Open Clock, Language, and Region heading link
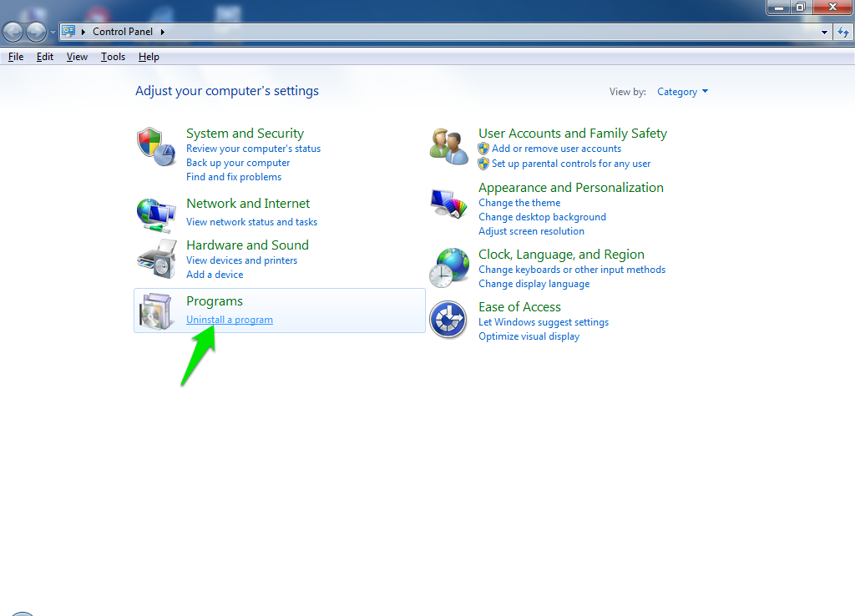Screen dimensions: 855x616 (x=561, y=255)
